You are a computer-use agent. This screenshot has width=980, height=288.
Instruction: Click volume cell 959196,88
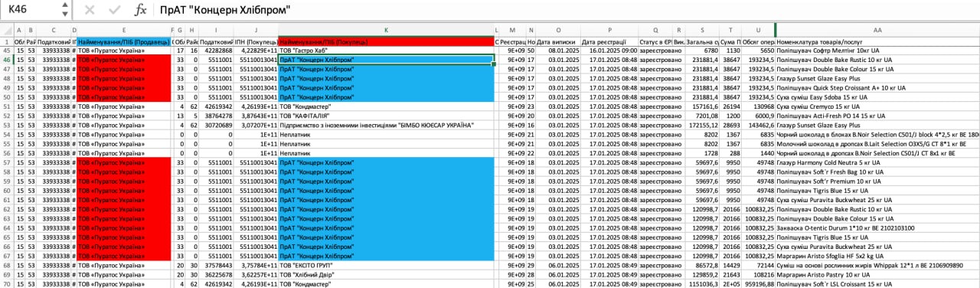pyautogui.click(x=757, y=283)
